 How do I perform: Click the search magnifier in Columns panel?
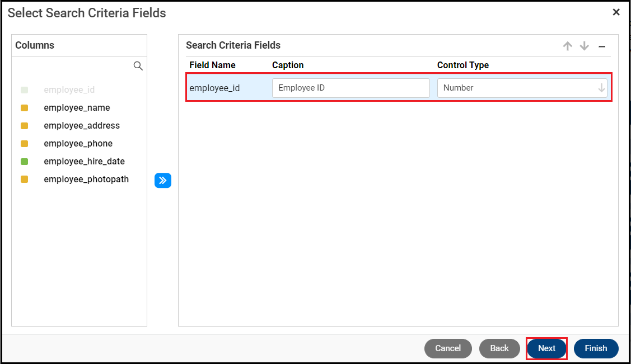coord(138,66)
